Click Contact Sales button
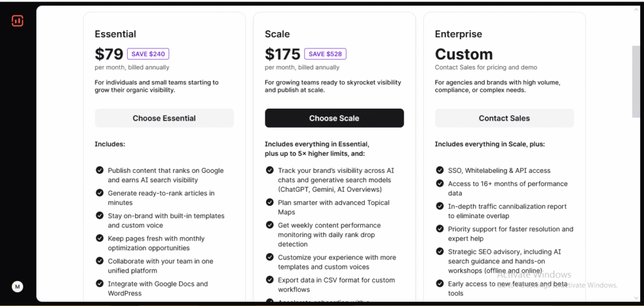The image size is (644, 306). tap(504, 118)
